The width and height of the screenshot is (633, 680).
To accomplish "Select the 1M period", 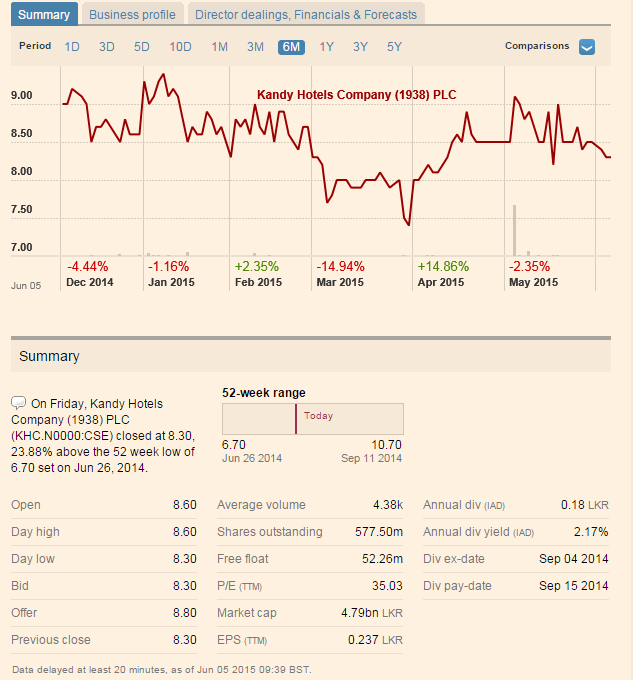I will (219, 47).
